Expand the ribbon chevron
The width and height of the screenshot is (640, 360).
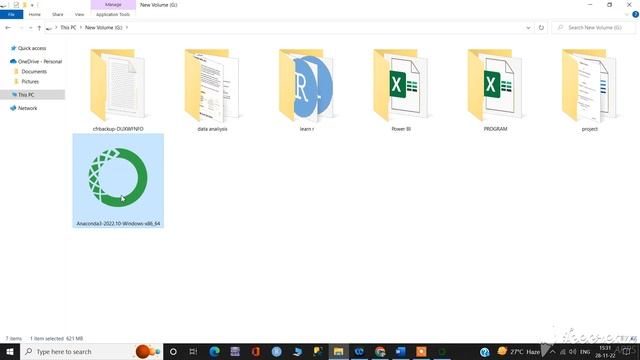tap(627, 14)
